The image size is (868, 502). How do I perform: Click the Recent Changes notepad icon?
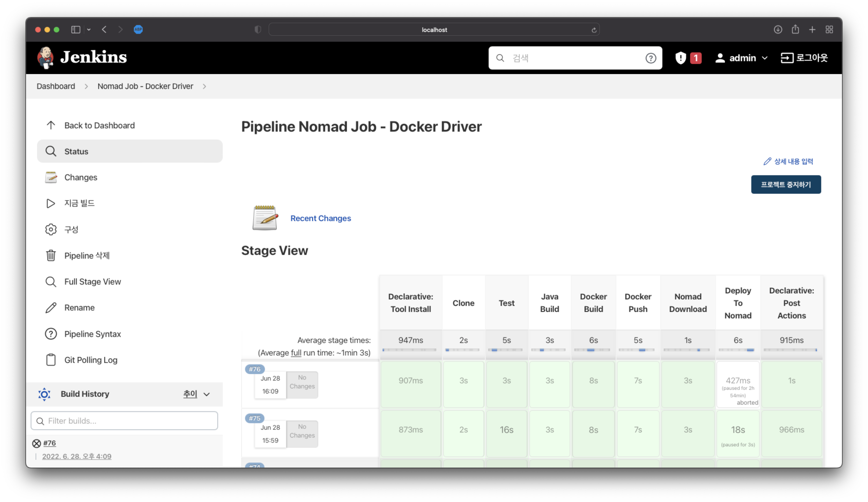point(265,218)
